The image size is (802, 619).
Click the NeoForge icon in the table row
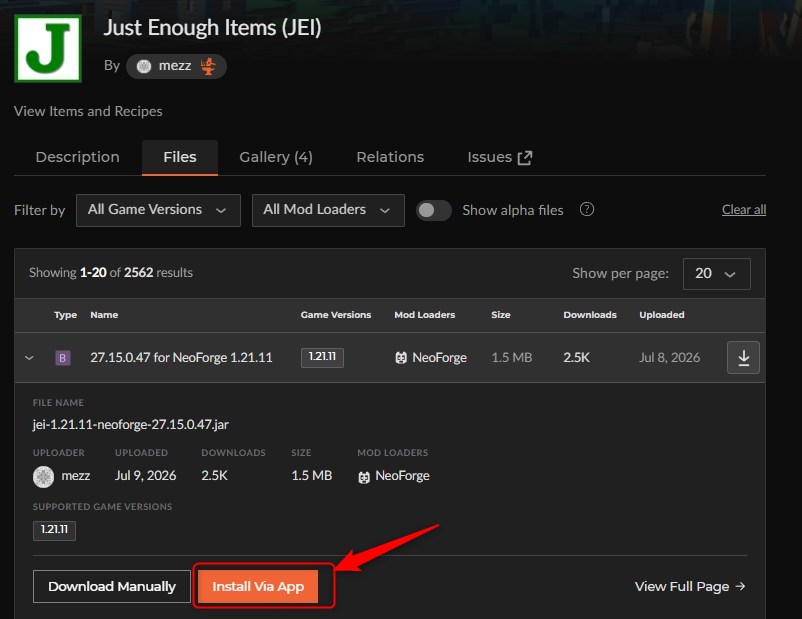[401, 358]
